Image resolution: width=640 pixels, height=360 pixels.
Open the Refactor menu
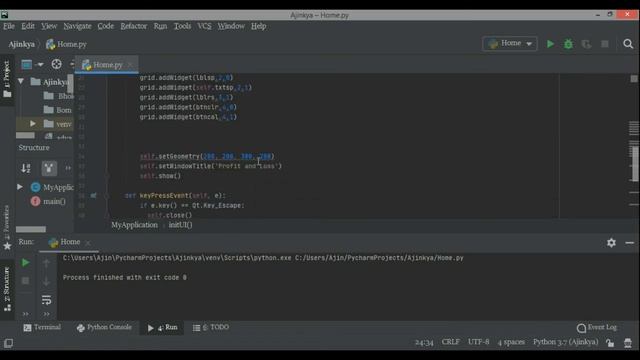(133, 26)
